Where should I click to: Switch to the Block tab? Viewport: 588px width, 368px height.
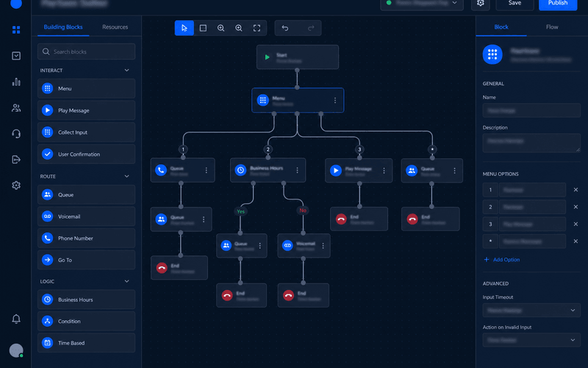(x=501, y=27)
